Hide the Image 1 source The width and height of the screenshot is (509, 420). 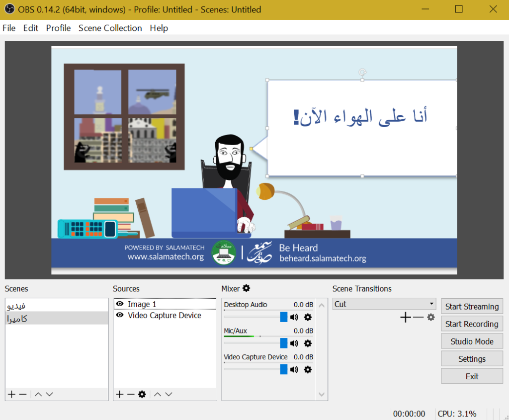(120, 304)
